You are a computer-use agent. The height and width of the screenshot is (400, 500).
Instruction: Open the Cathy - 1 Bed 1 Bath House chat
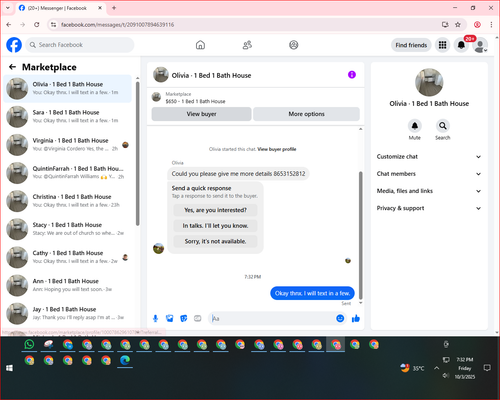click(x=68, y=257)
